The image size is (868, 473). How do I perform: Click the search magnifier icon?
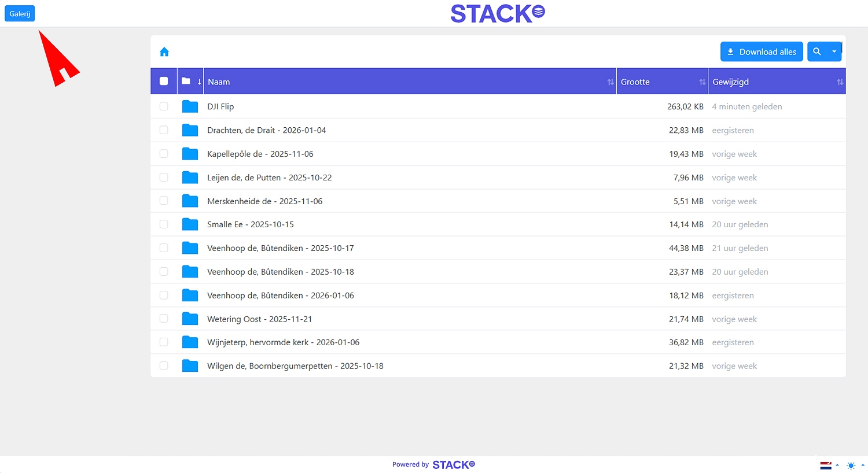(x=816, y=51)
